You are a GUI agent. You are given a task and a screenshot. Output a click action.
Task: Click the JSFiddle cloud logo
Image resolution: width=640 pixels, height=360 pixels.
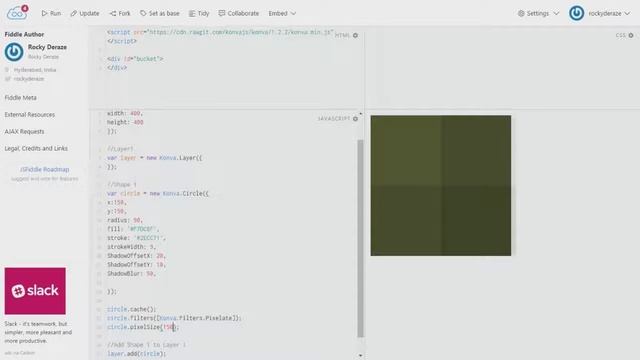click(x=16, y=13)
